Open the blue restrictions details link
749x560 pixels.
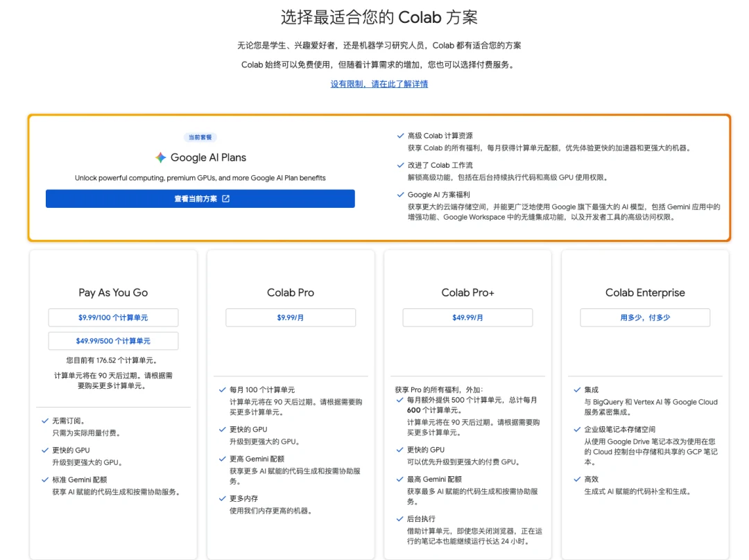[379, 84]
